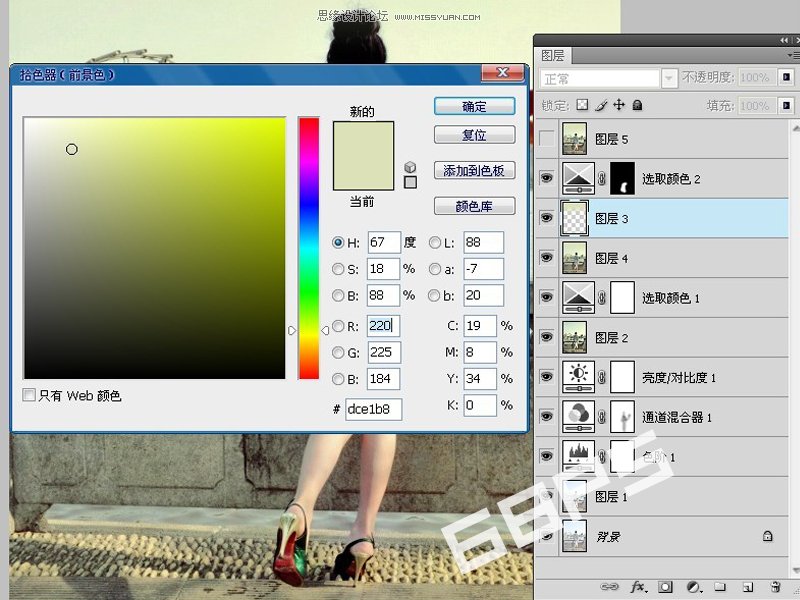The height and width of the screenshot is (600, 800).
Task: Click the lock position move icon
Action: tap(619, 105)
